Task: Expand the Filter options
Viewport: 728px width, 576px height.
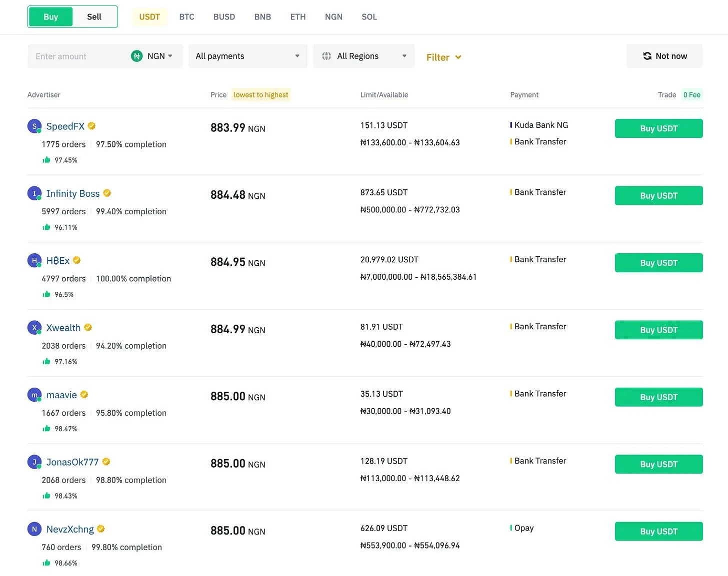Action: (x=443, y=57)
